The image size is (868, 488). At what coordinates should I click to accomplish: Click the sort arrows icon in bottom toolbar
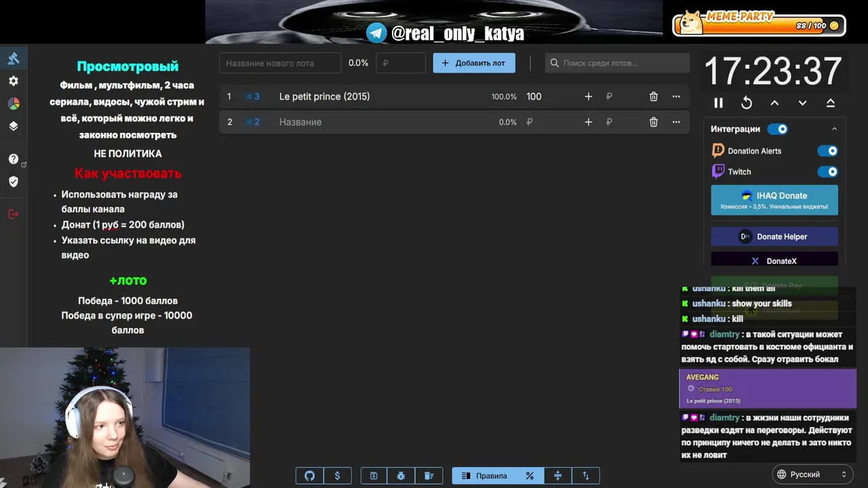(586, 476)
